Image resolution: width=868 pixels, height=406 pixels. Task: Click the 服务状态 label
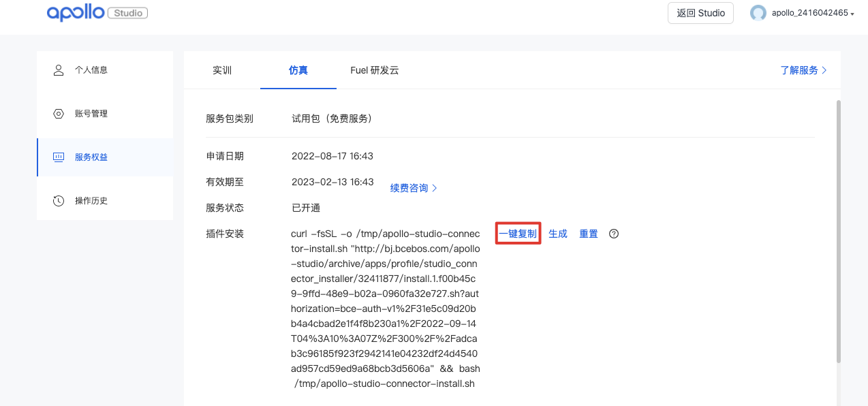point(225,208)
